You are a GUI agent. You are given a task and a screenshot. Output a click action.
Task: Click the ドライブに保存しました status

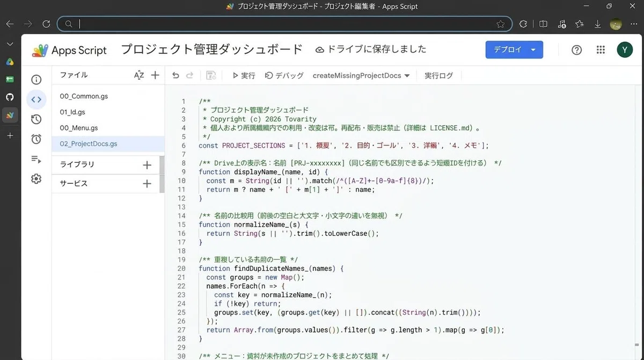pyautogui.click(x=371, y=49)
